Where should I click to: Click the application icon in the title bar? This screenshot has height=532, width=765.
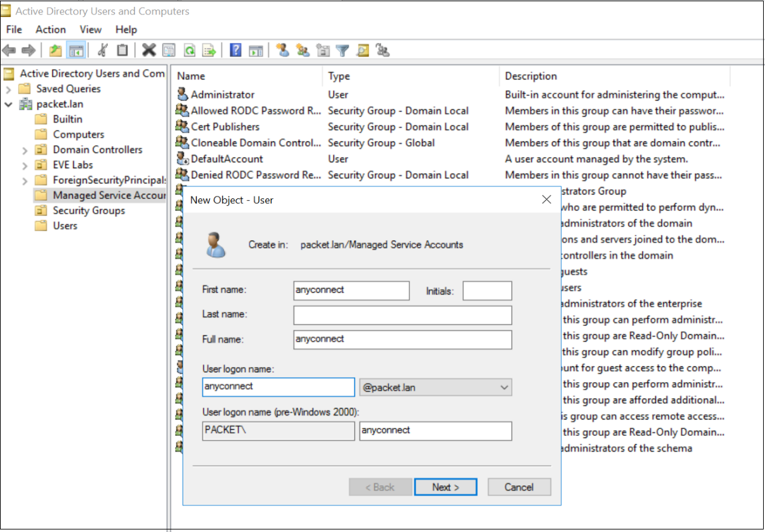pyautogui.click(x=6, y=11)
